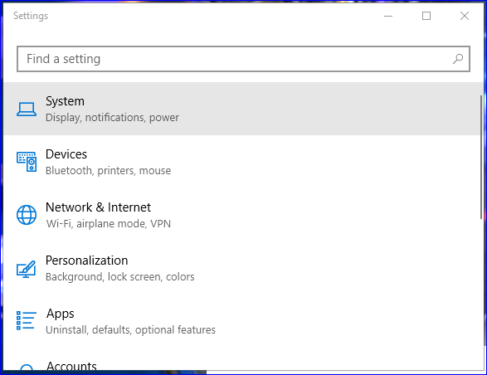Screen dimensions: 487x375
Task: Open the System settings category
Action: [243, 109]
